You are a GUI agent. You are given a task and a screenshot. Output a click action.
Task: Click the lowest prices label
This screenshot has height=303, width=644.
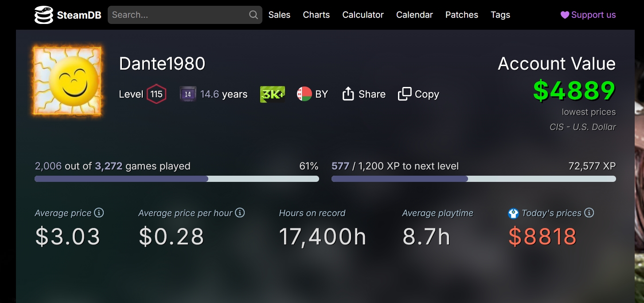(x=589, y=112)
